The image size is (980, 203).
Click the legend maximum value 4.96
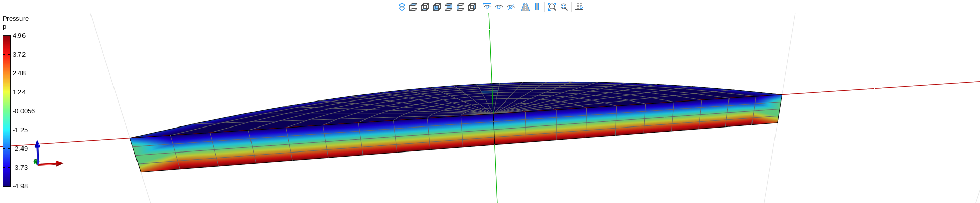(19, 36)
